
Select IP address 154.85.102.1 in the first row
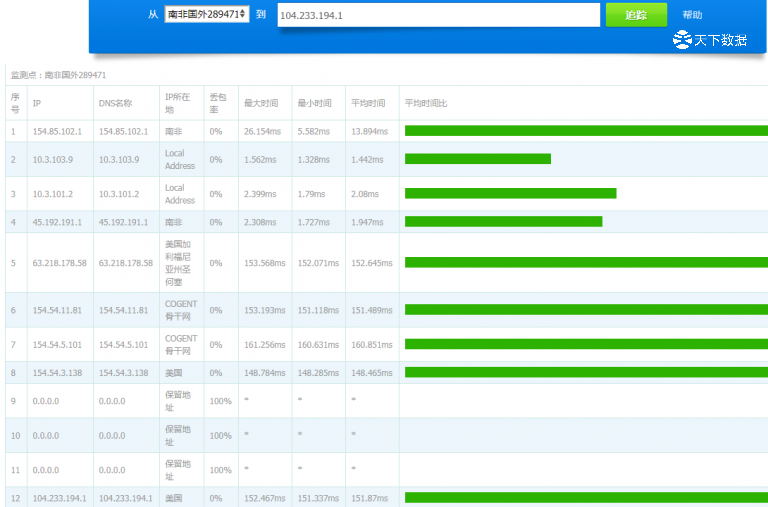[57, 131]
